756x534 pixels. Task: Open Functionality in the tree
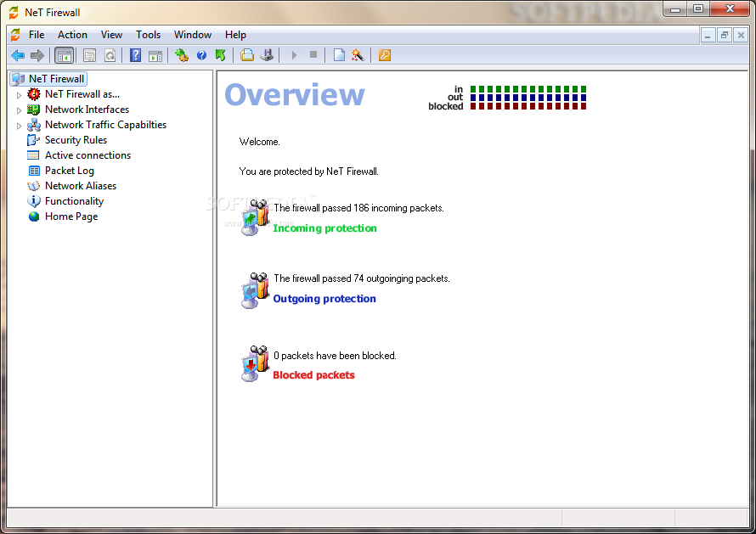pyautogui.click(x=74, y=201)
